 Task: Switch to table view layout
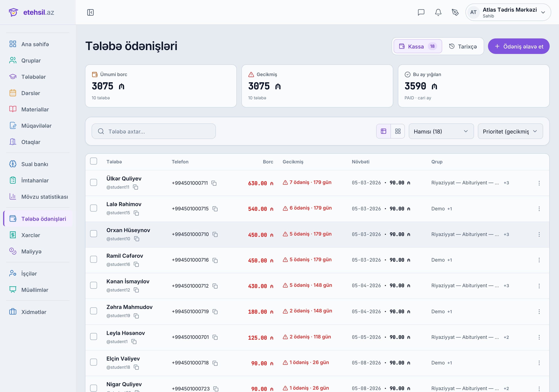(x=384, y=132)
